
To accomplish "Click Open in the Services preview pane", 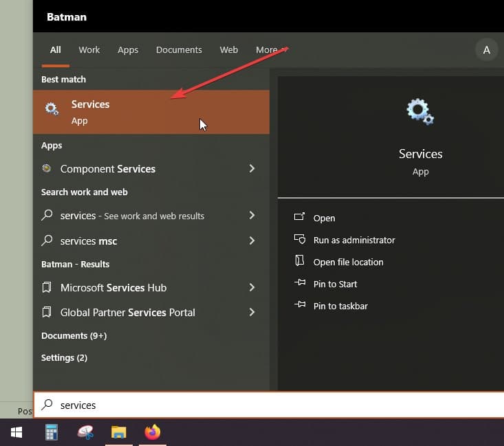I will (324, 218).
